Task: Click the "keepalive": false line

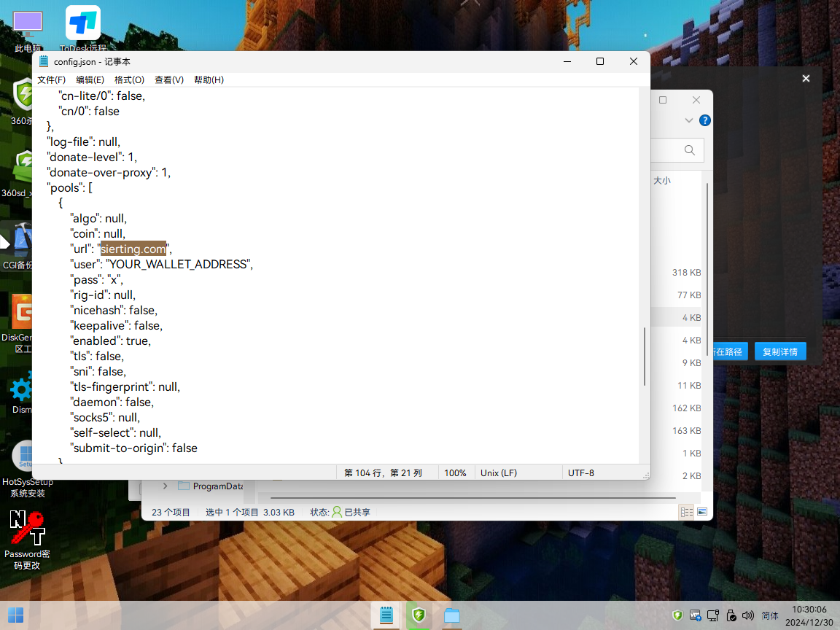Action: tap(116, 326)
